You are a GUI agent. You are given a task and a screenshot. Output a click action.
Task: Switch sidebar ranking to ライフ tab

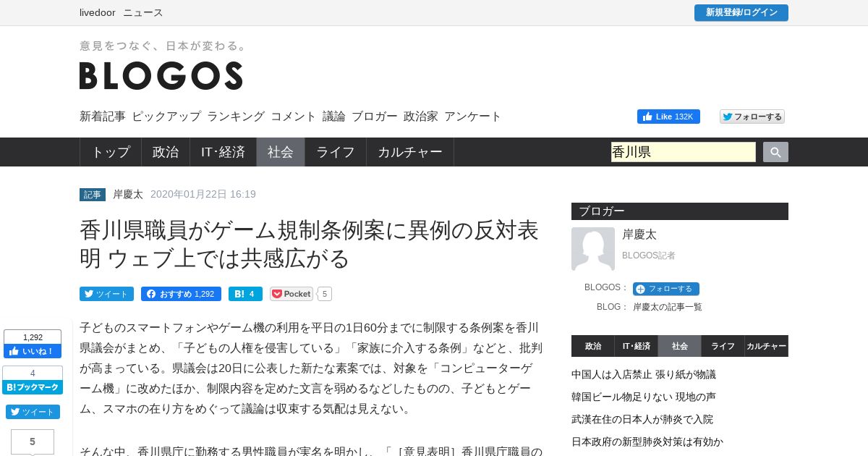click(x=723, y=346)
